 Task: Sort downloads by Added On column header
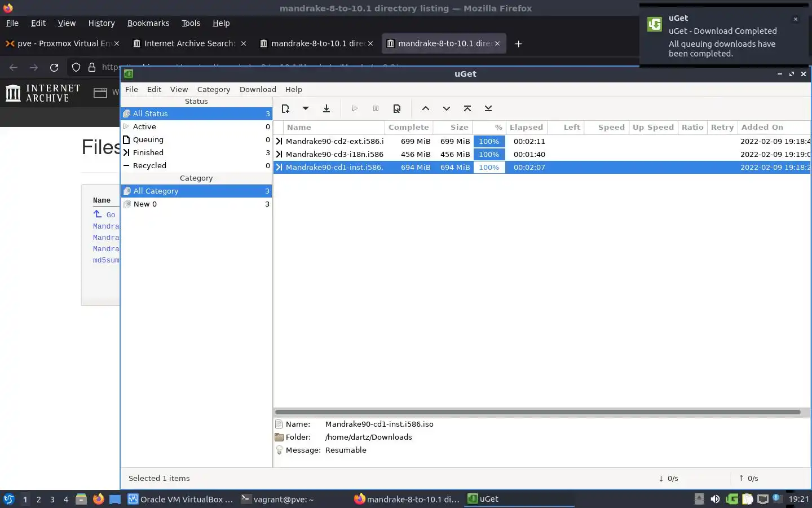coord(774,127)
